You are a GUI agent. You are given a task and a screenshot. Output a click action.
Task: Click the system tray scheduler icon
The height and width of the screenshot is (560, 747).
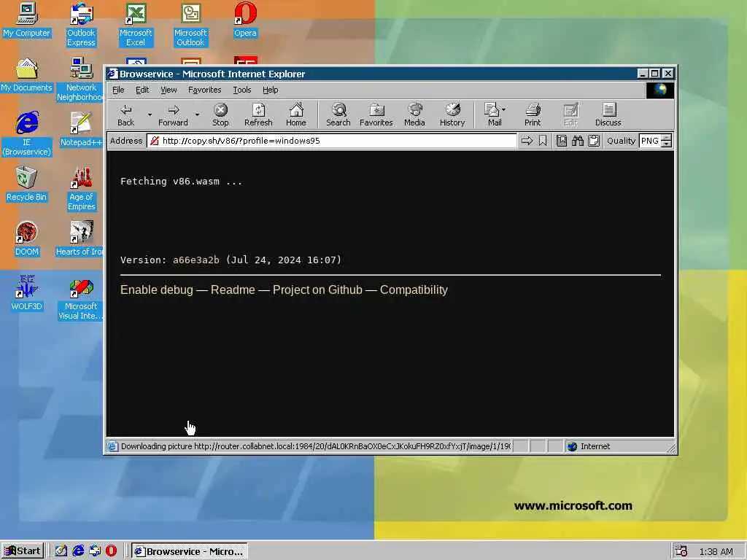point(681,551)
